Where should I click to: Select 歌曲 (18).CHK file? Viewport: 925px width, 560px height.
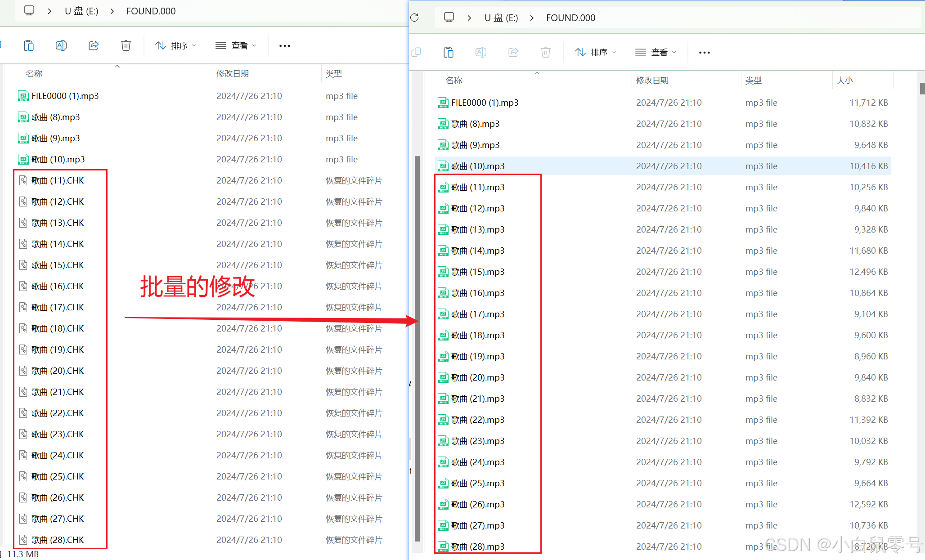58,328
